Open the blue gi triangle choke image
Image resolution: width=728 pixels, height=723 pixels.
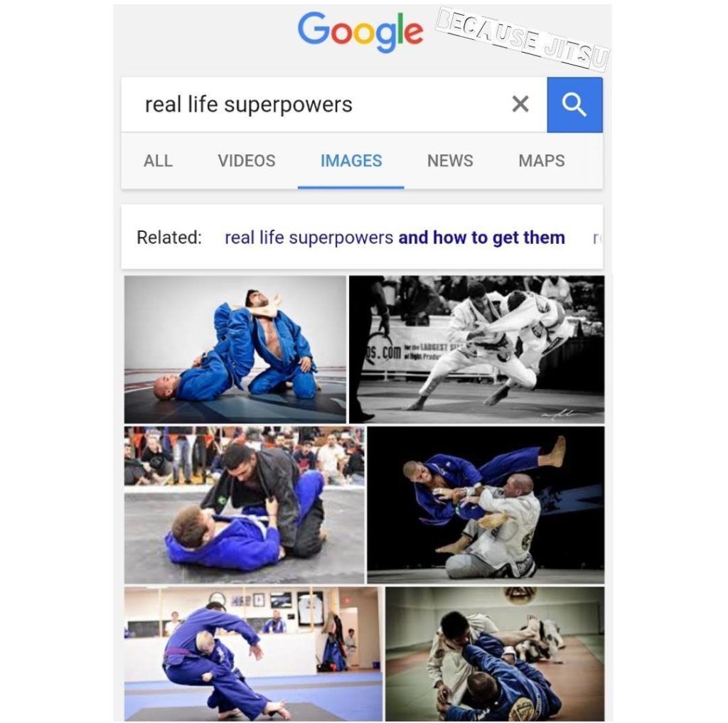[x=235, y=349]
